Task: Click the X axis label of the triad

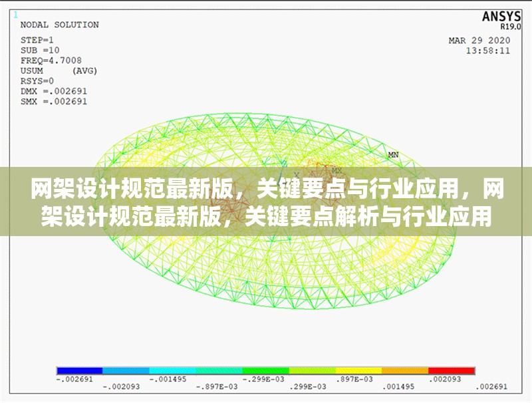Action: pos(297,175)
